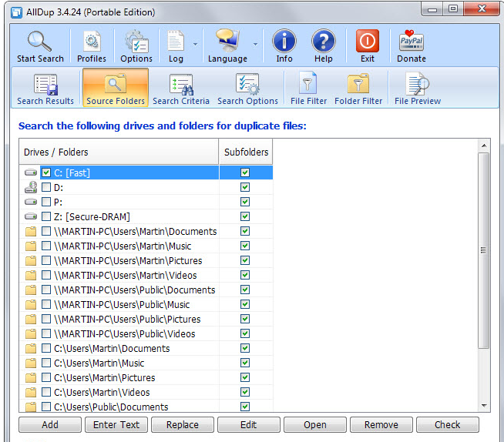This screenshot has height=442, width=504.
Task: Open the Profiles icon in toolbar
Action: point(92,42)
